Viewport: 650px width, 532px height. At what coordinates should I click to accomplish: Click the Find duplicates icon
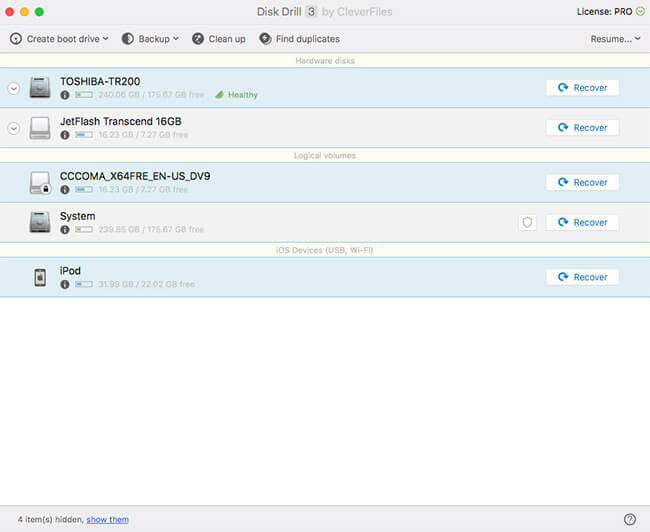265,39
